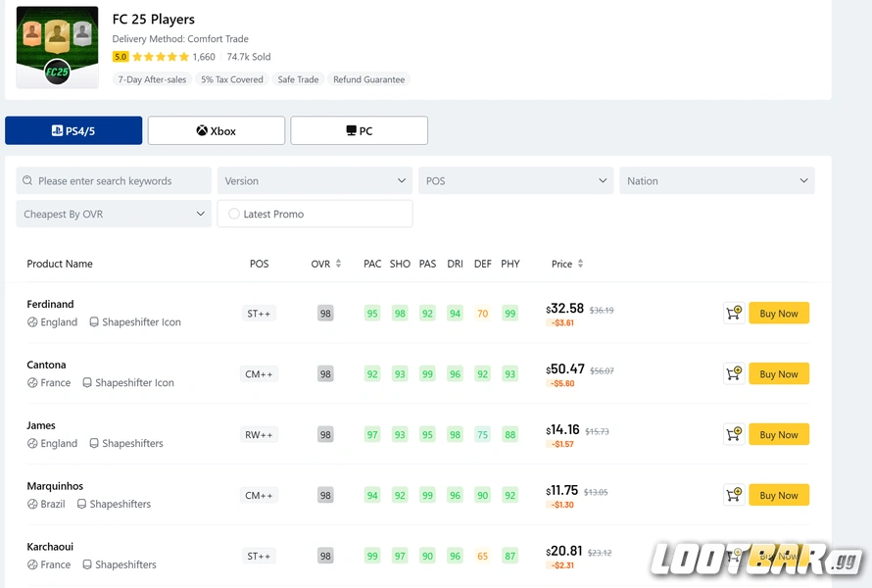Click the search magnifier icon

27,180
